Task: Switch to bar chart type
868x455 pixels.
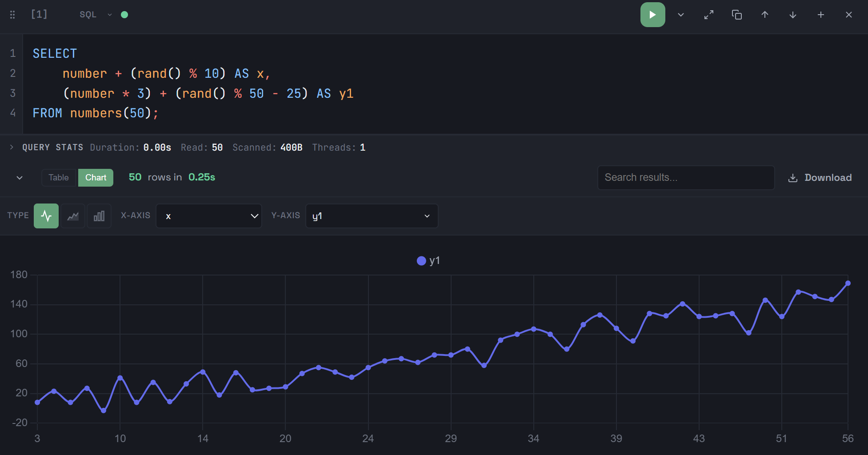Action: pyautogui.click(x=99, y=216)
